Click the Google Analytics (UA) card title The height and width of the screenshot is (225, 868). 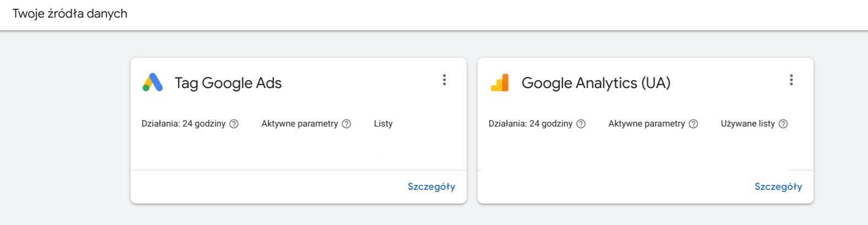click(596, 83)
